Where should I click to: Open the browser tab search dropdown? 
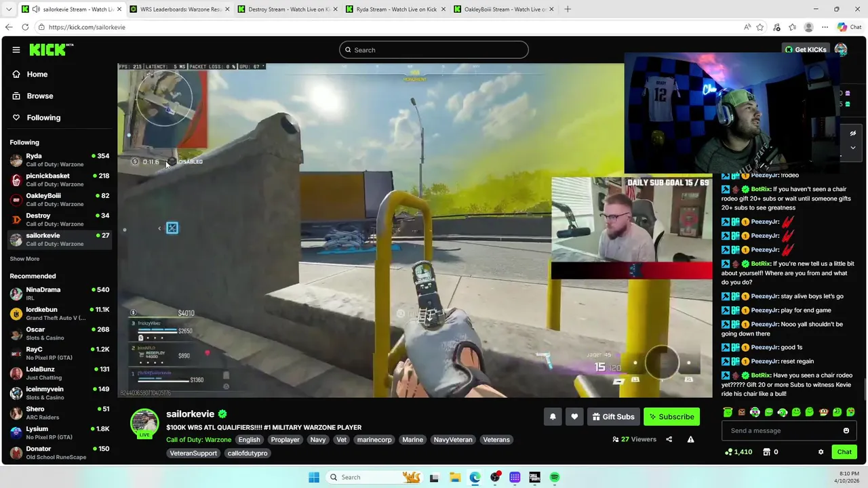tap(9, 9)
